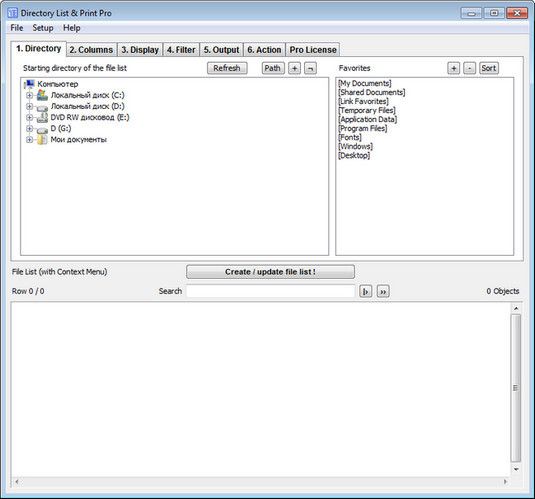Image resolution: width=535 pixels, height=499 pixels.
Task: Click the Directory List & Print Pro title icon
Action: 13,13
